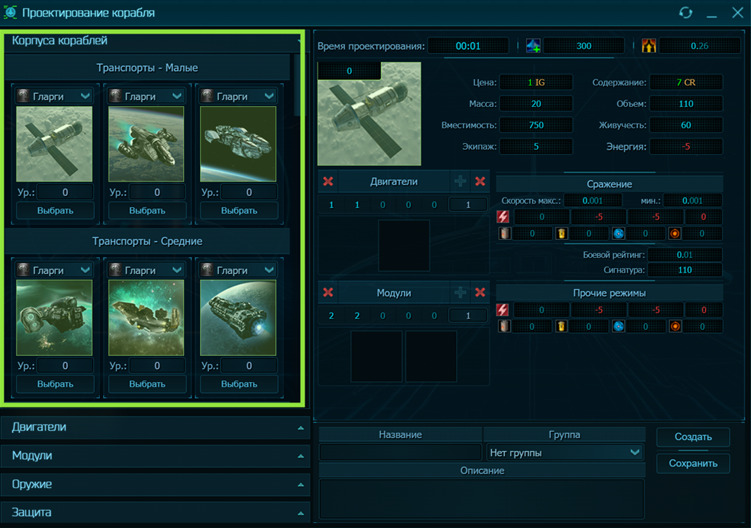Click the refresh icon in the title bar
Viewport: 751px width, 528px height.
tap(685, 13)
